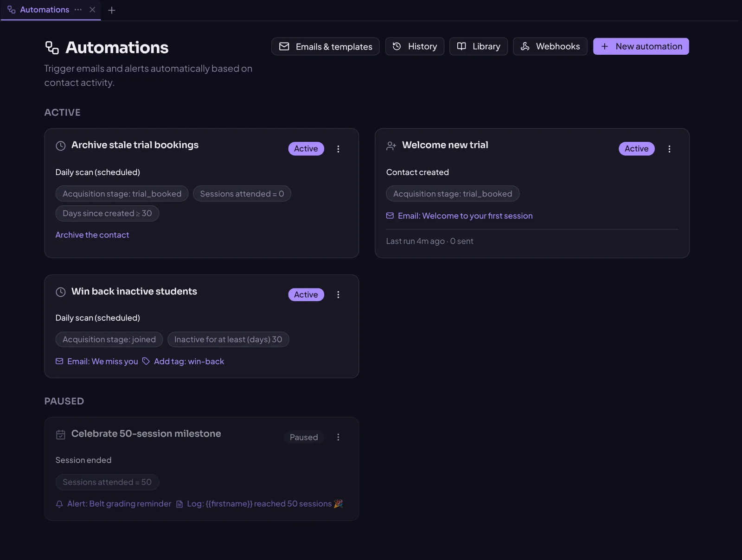Screen dimensions: 742x560
Task: Open options menu for Win back inactive students
Action: pos(338,295)
